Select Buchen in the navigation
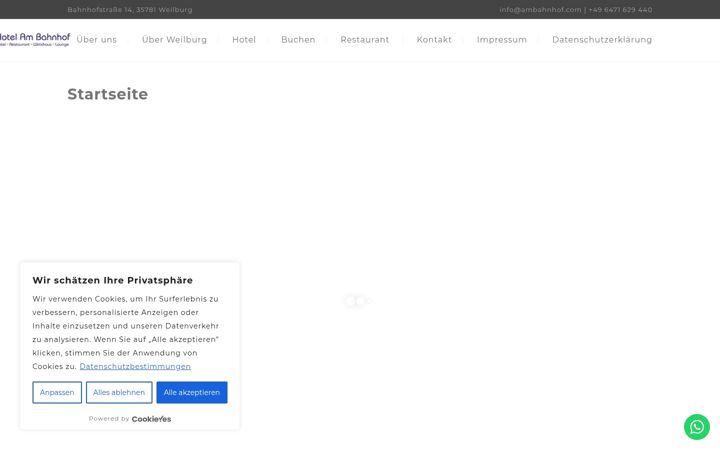This screenshot has width=720, height=450. pos(298,40)
